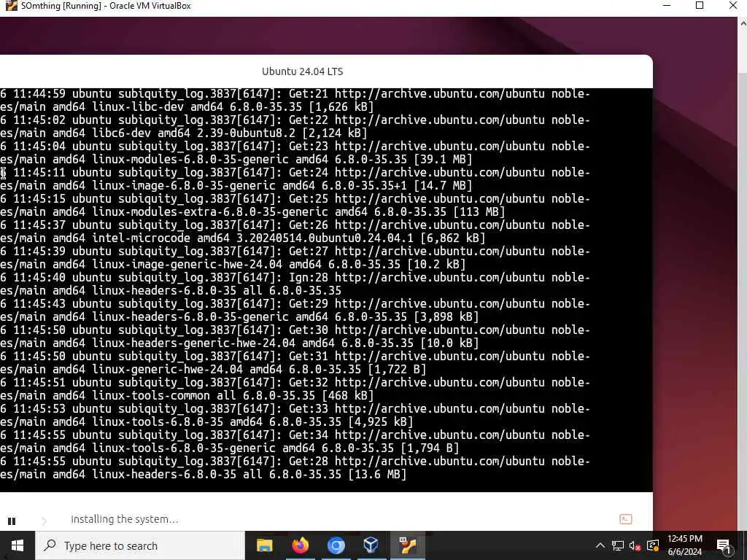Click the Get:33 log line
The image size is (747, 560).
[295, 408]
